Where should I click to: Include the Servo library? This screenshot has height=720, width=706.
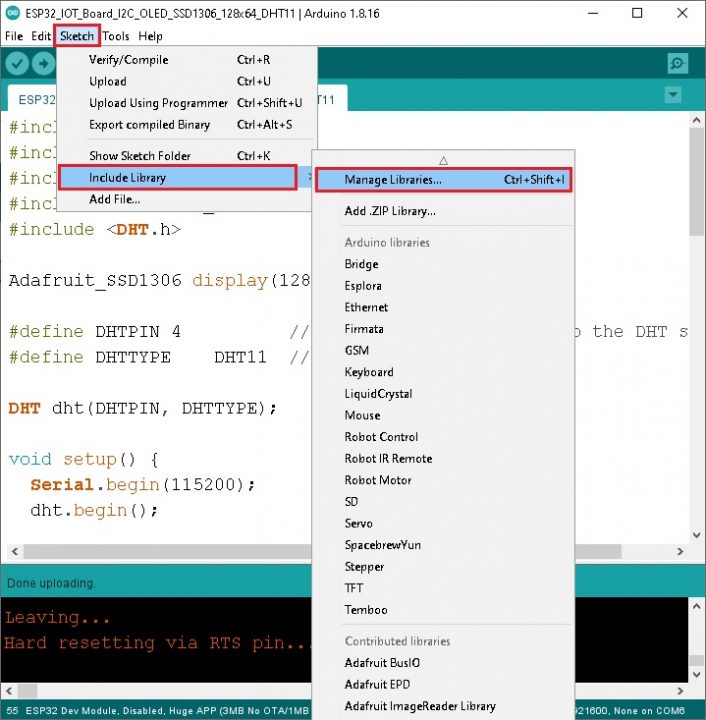click(x=358, y=523)
